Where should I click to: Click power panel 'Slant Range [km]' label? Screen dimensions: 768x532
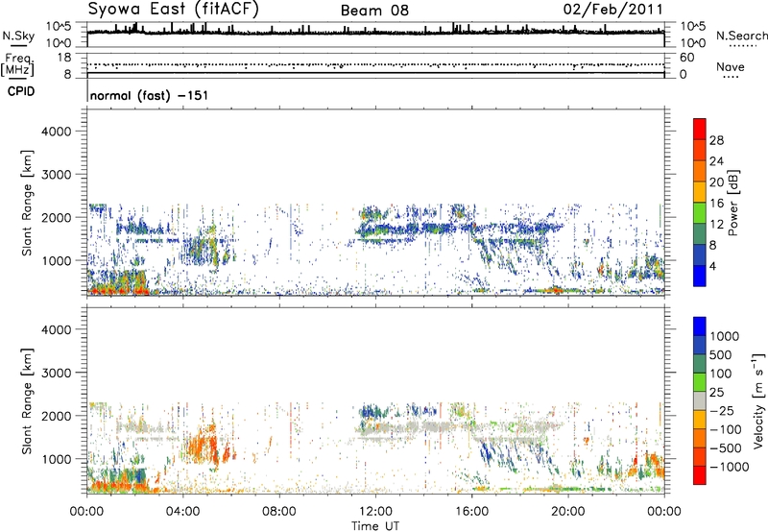(x=27, y=203)
